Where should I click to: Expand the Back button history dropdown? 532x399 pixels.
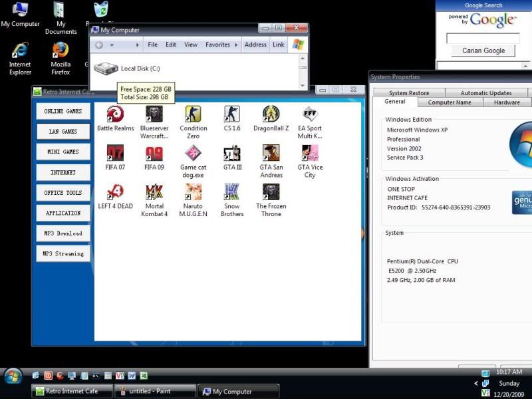tap(112, 45)
